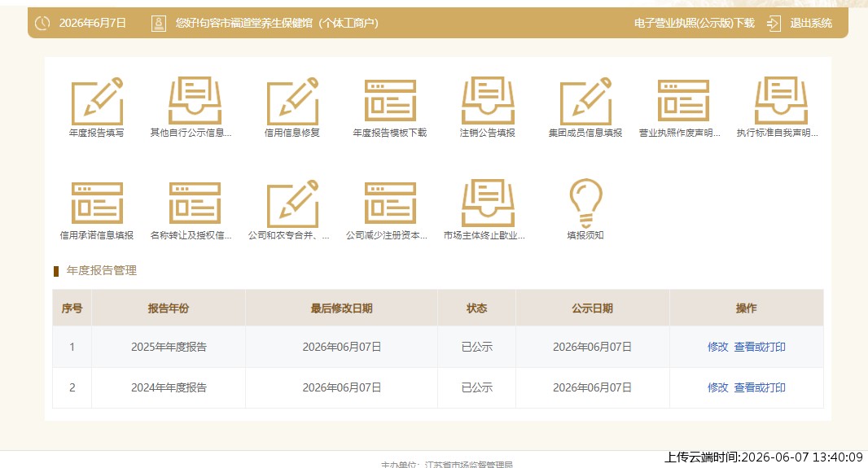Click the 操作 column header

tap(746, 308)
